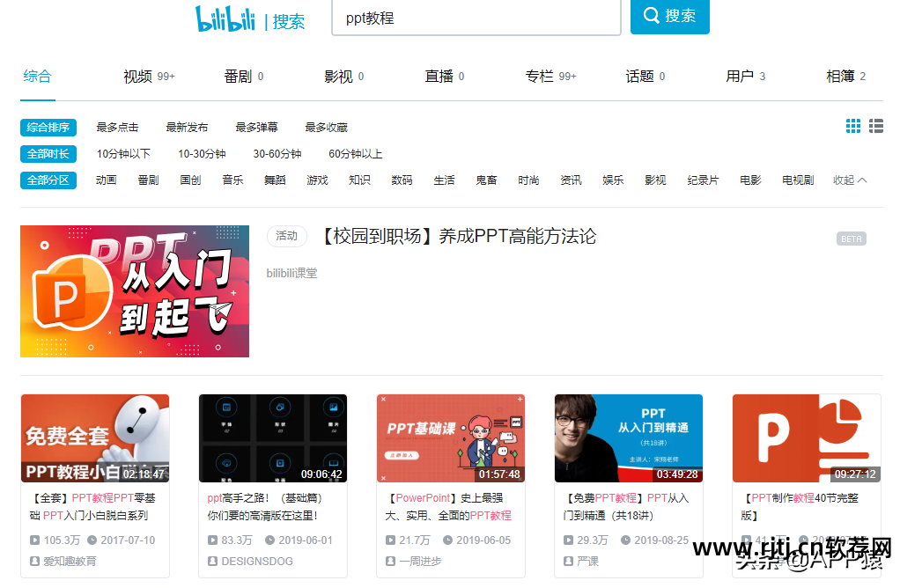Viewport: 900px width, 588px height.
Task: Filter category to 时尚
Action: (x=528, y=180)
